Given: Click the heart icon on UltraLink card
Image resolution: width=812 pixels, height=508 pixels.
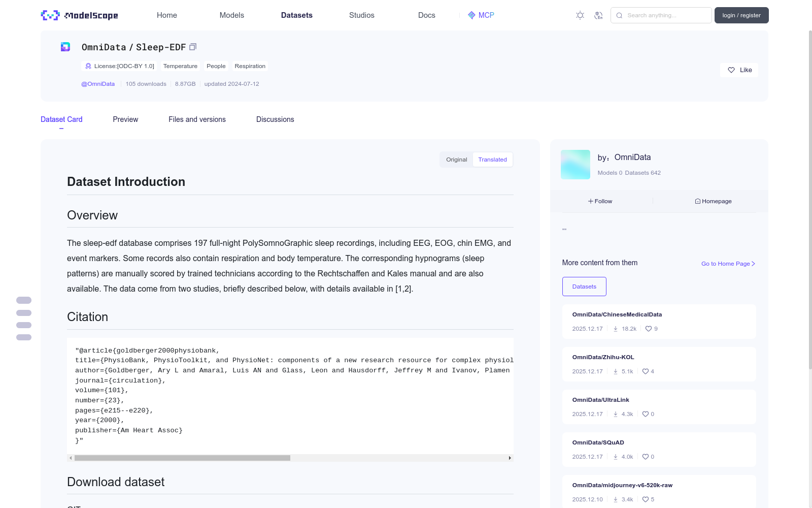Looking at the screenshot, I should pos(646,414).
